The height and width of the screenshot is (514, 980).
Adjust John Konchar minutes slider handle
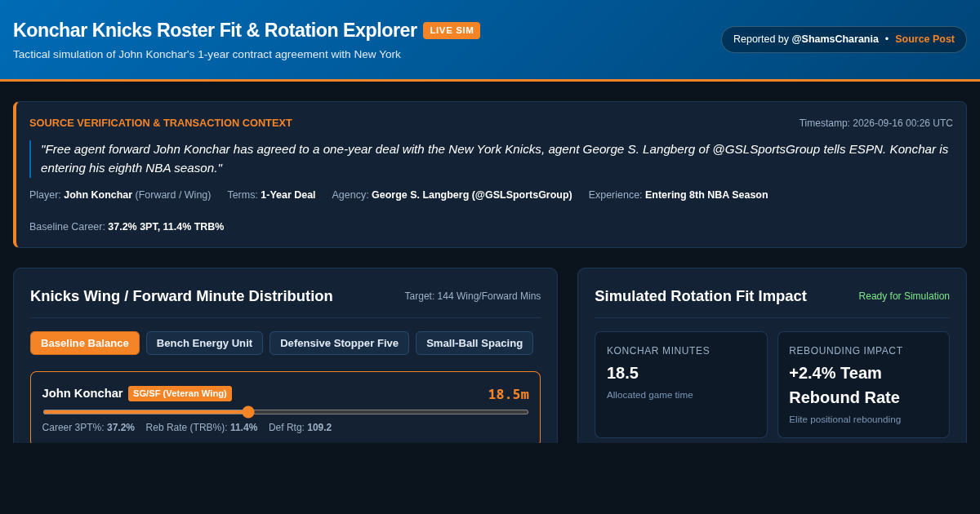click(x=248, y=412)
